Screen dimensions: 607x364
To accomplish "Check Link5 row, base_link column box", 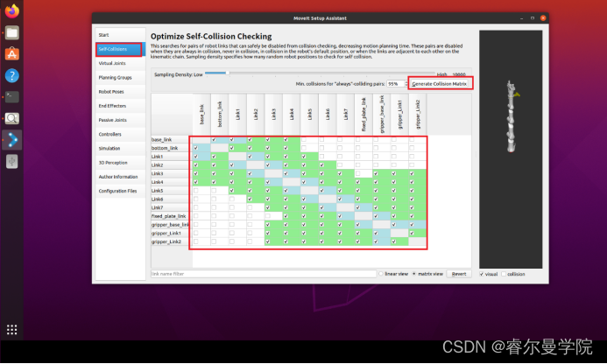I will pos(196,191).
